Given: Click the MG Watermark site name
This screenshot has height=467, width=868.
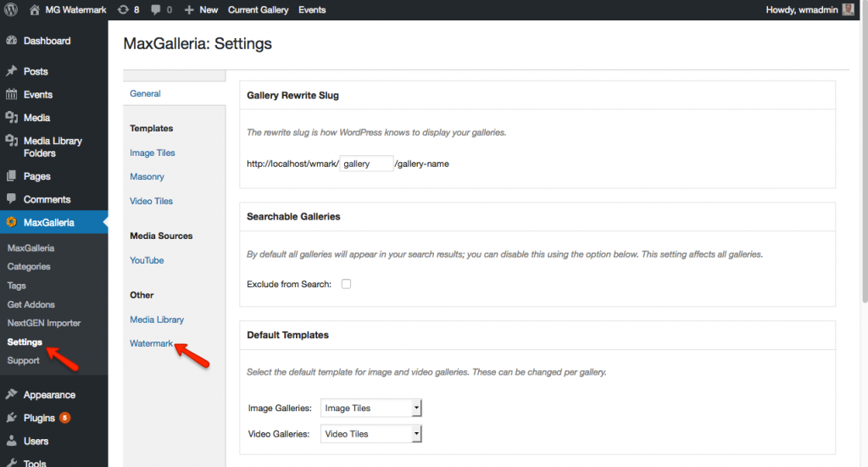Looking at the screenshot, I should click(75, 10).
